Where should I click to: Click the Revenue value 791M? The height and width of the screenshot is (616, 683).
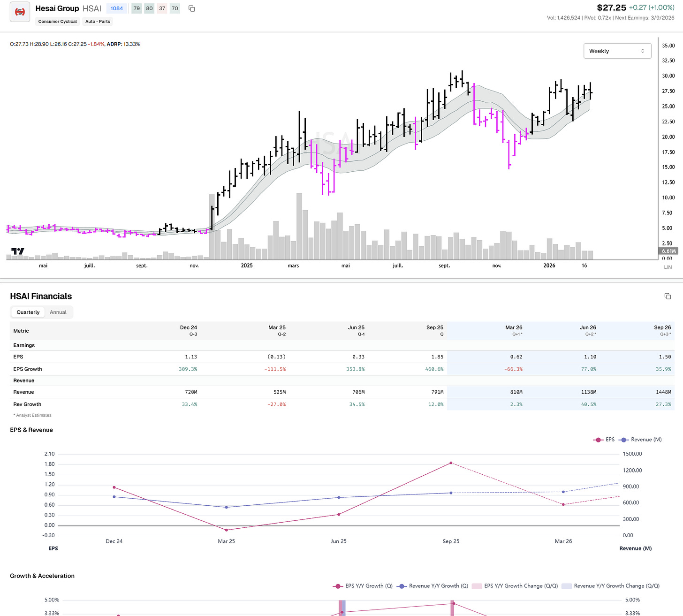(x=438, y=392)
